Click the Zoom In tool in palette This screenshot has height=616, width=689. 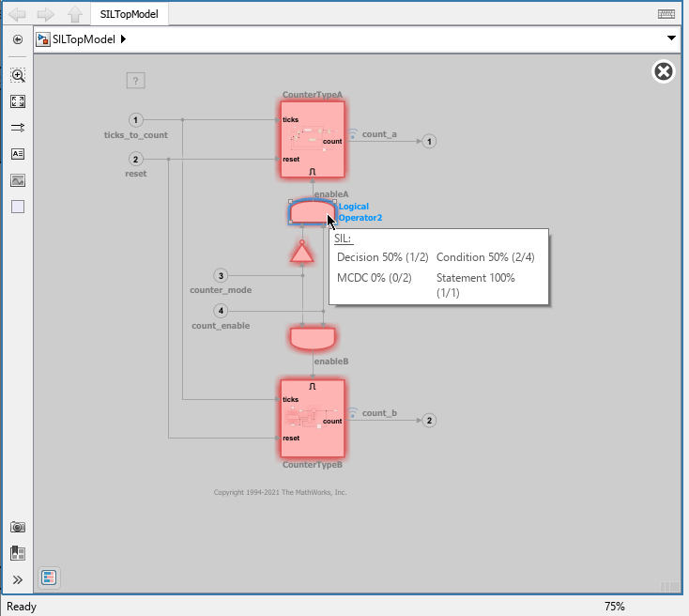coord(18,75)
